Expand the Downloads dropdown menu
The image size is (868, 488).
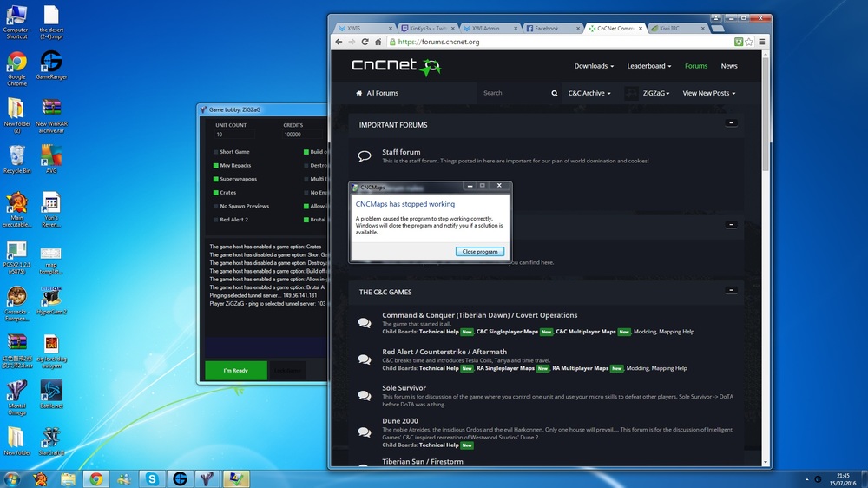pos(594,66)
